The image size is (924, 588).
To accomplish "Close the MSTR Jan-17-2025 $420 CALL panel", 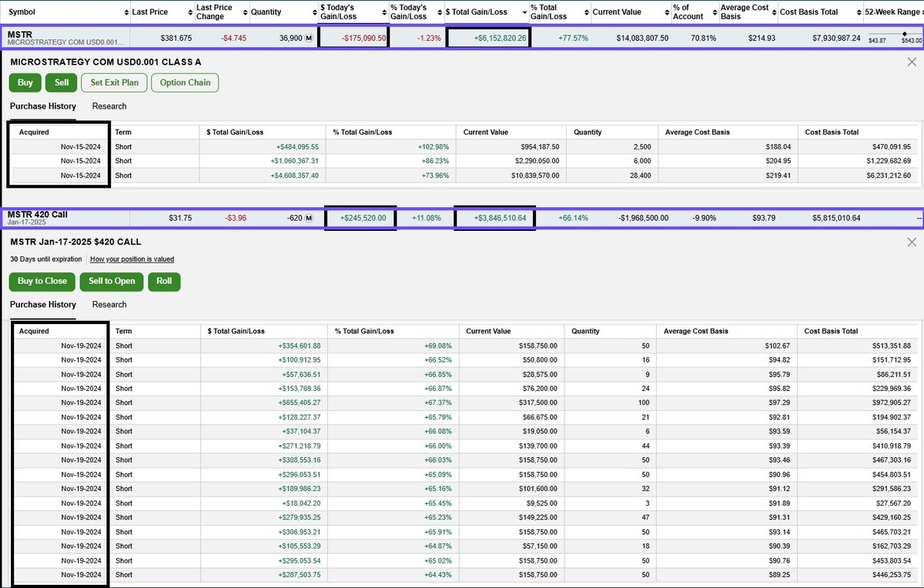I will coord(912,242).
